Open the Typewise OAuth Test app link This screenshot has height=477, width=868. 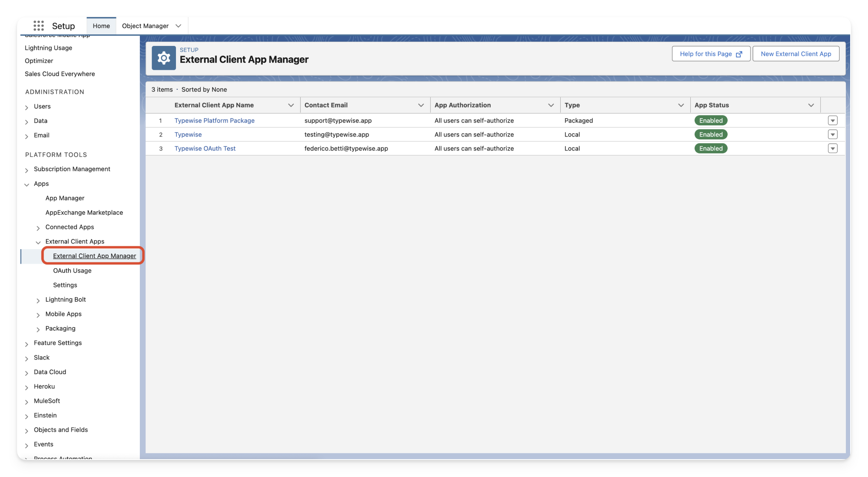(205, 148)
